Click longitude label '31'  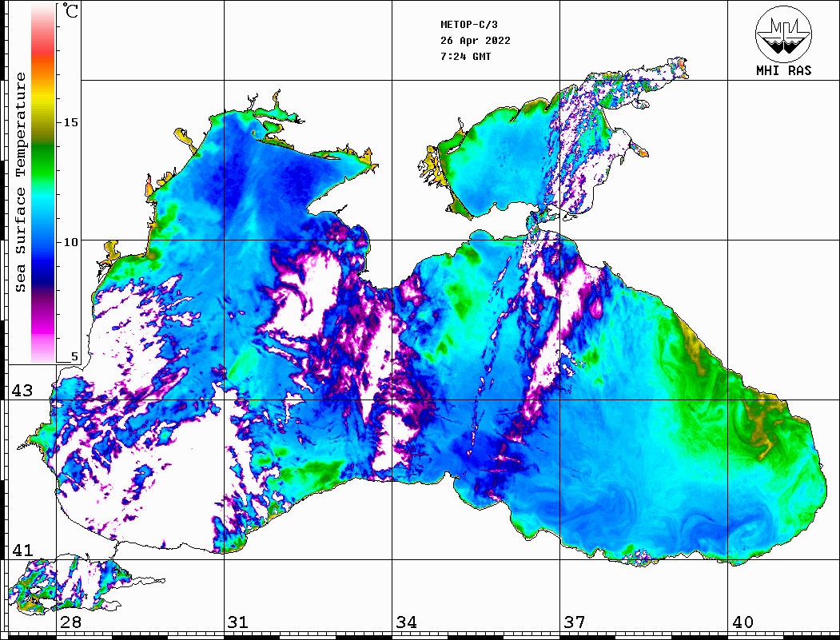tap(238, 622)
